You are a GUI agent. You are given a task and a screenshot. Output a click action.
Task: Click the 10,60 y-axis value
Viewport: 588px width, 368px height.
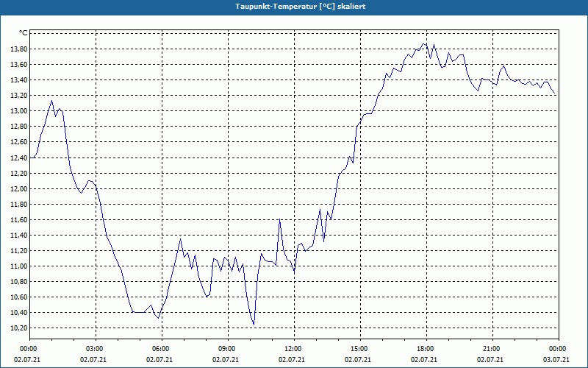(x=18, y=297)
